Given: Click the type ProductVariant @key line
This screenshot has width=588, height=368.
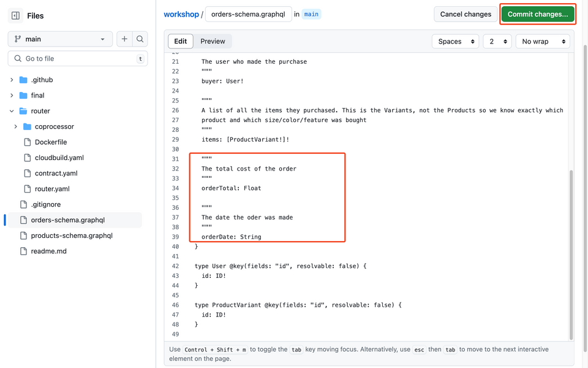Looking at the screenshot, I should click(298, 305).
